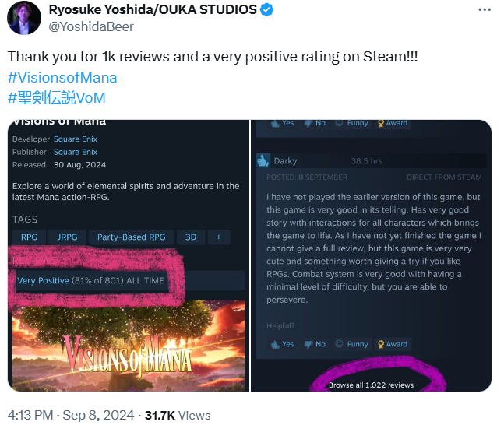Select the RPG tag
The image size is (504, 425).
(x=29, y=237)
